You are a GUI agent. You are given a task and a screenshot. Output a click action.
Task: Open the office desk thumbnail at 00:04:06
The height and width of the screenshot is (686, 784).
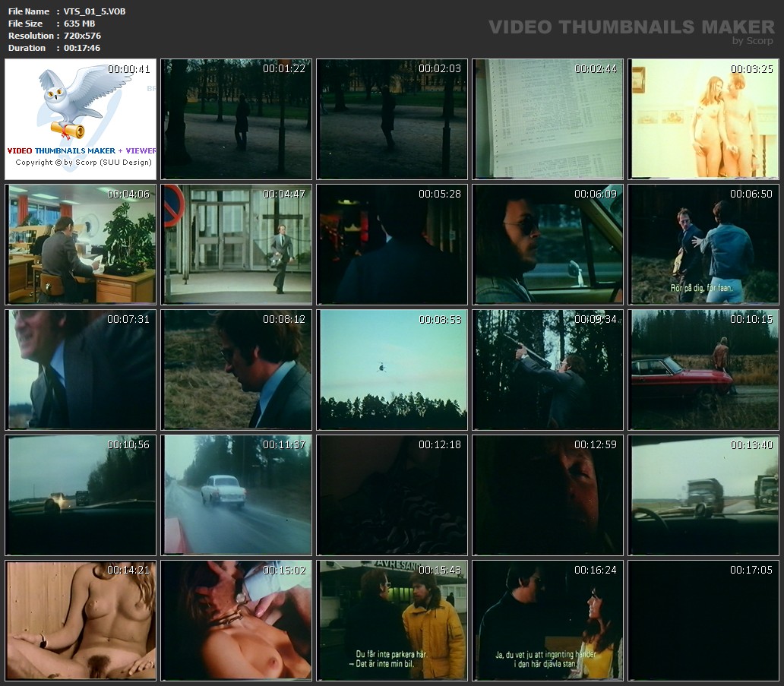point(81,244)
